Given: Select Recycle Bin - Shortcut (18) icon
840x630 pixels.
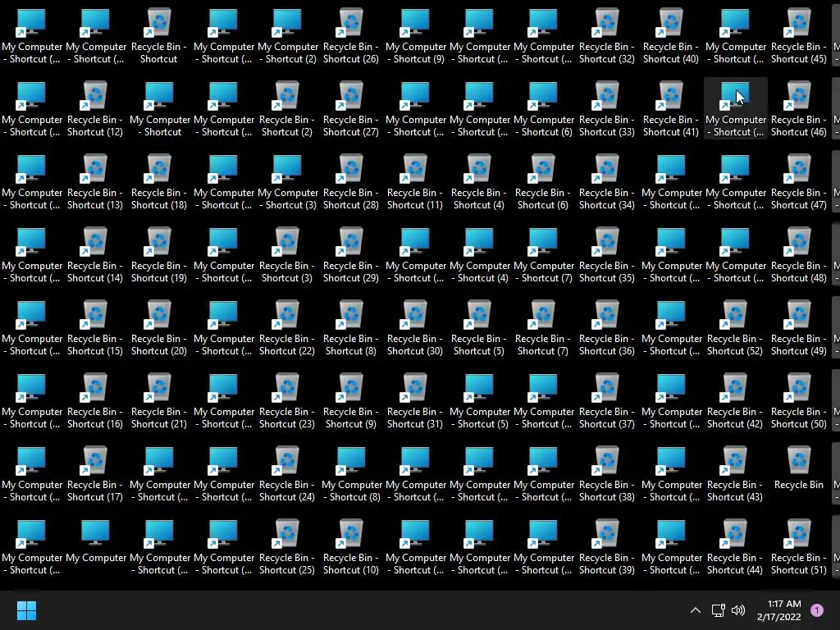Looking at the screenshot, I should click(x=159, y=181).
